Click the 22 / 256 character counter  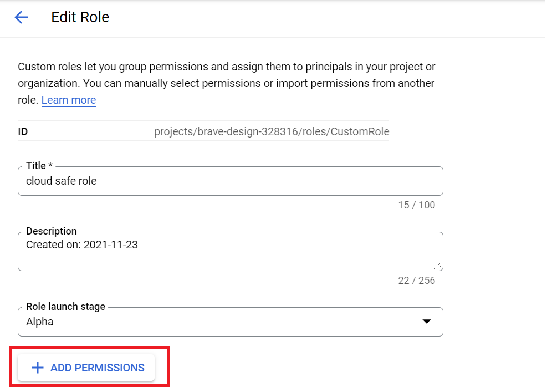pos(417,281)
